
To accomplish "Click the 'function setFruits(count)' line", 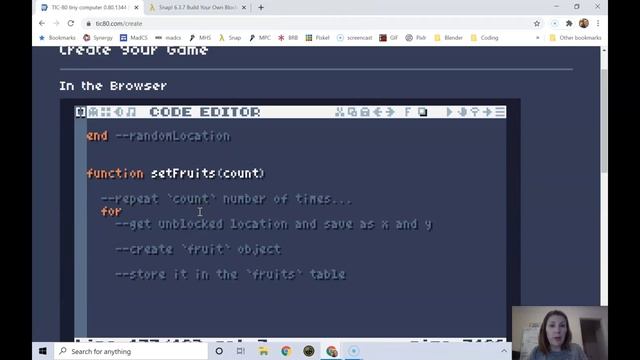I will click(x=176, y=173).
